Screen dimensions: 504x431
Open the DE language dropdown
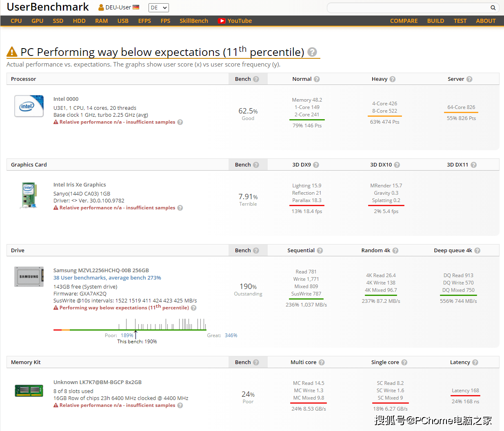coord(159,8)
